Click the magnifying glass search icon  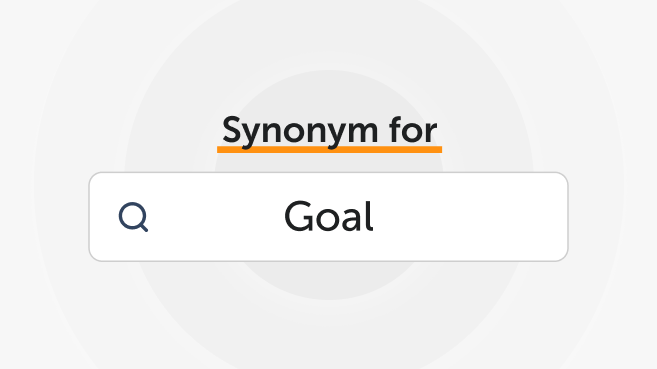[133, 217]
